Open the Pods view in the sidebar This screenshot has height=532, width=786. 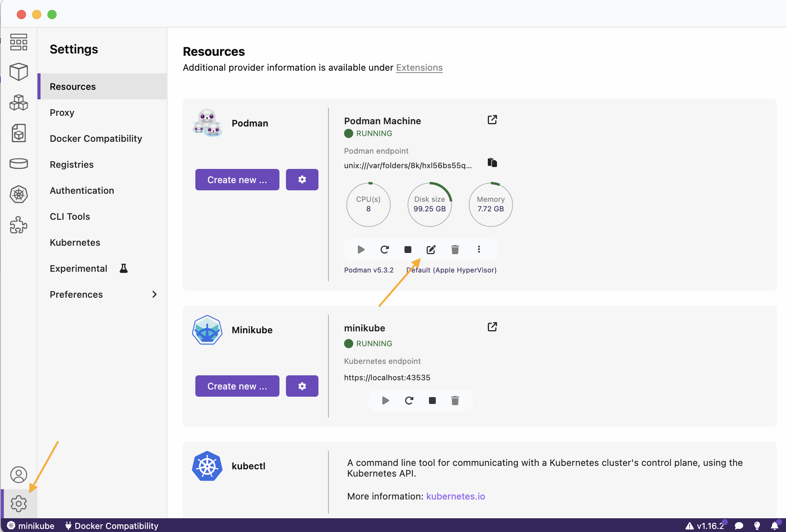(x=18, y=102)
